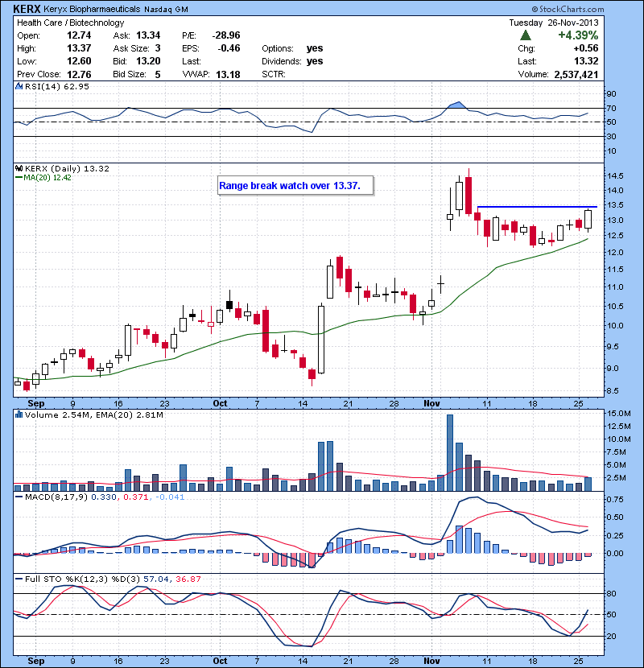
Task: Click the green up-arrow change indicator
Action: (526, 35)
